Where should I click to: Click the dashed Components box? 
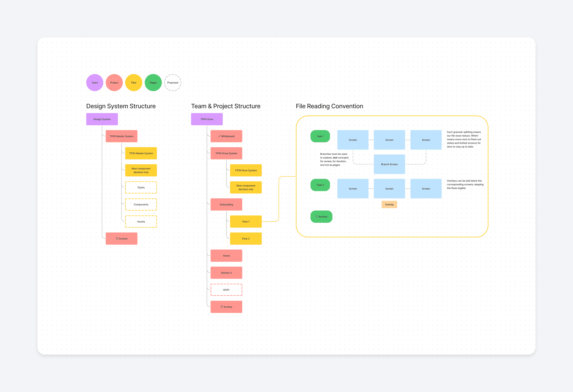141,204
